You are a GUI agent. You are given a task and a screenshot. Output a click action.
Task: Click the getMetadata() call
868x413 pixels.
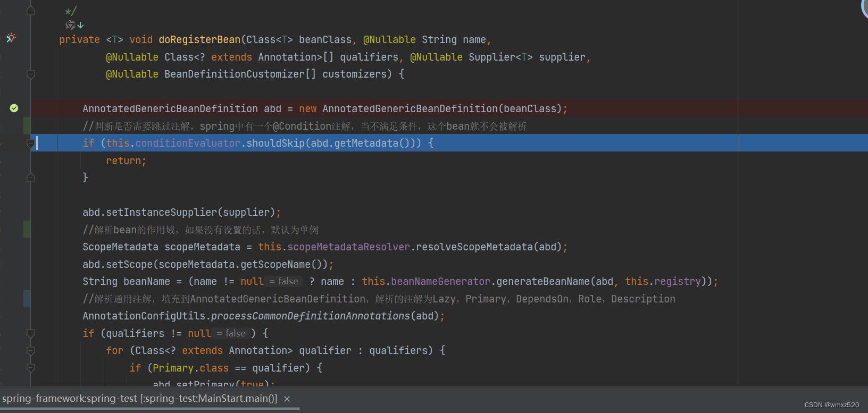(371, 144)
